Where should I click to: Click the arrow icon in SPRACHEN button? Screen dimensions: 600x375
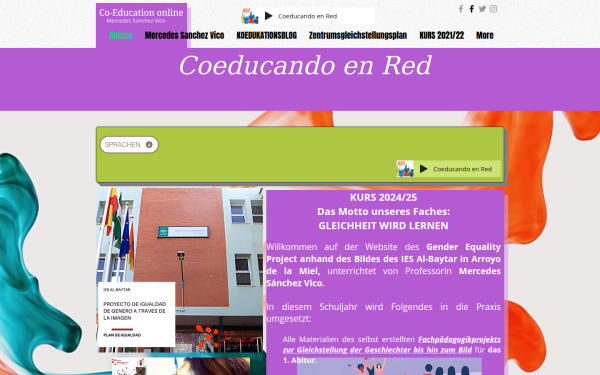coord(149,145)
